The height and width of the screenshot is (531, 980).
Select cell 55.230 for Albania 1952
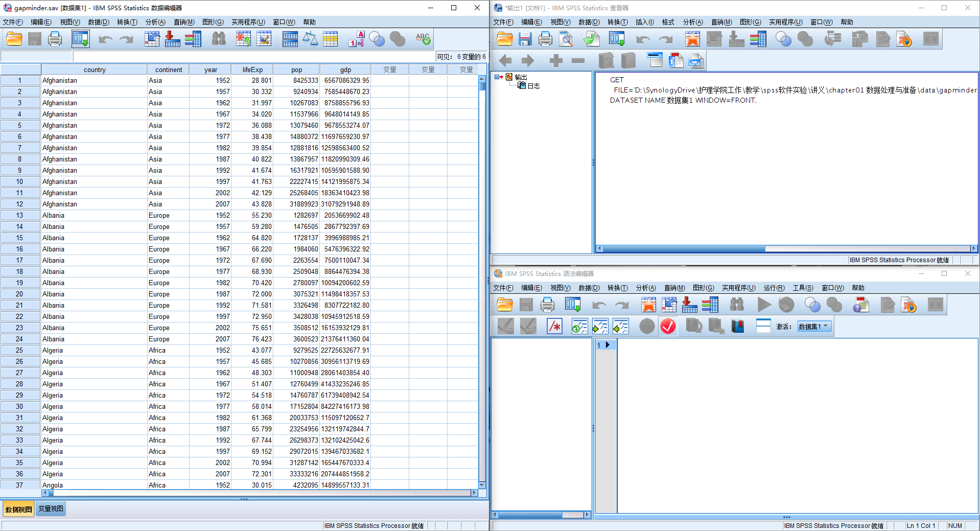tap(253, 215)
